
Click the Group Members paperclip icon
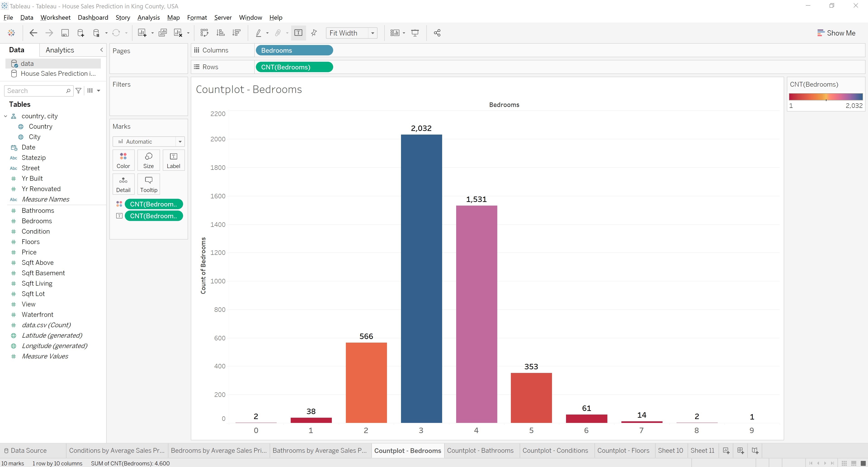278,33
